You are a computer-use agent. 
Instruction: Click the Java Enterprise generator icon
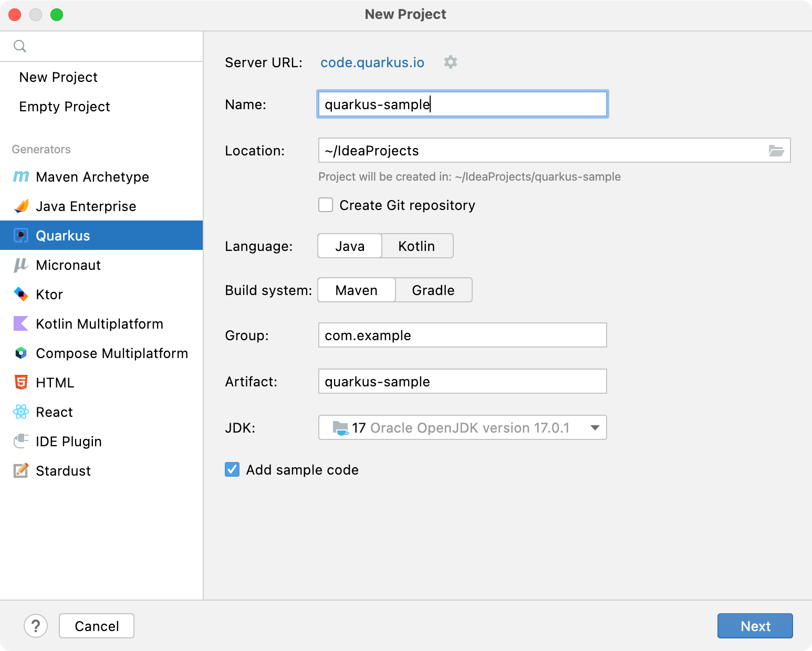pyautogui.click(x=21, y=206)
